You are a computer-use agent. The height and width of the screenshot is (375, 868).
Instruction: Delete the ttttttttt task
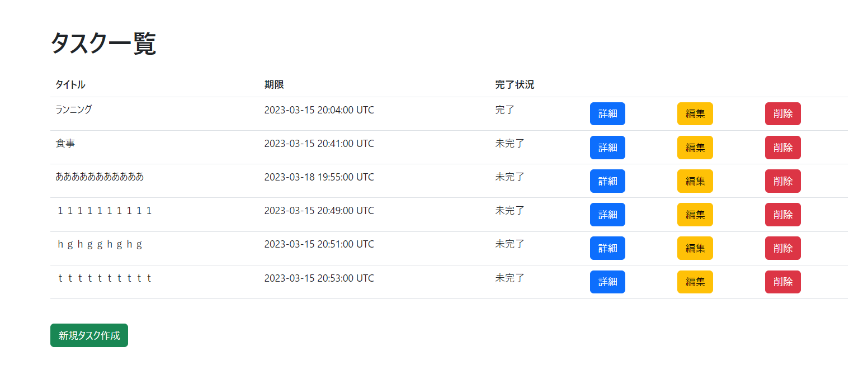coord(782,282)
